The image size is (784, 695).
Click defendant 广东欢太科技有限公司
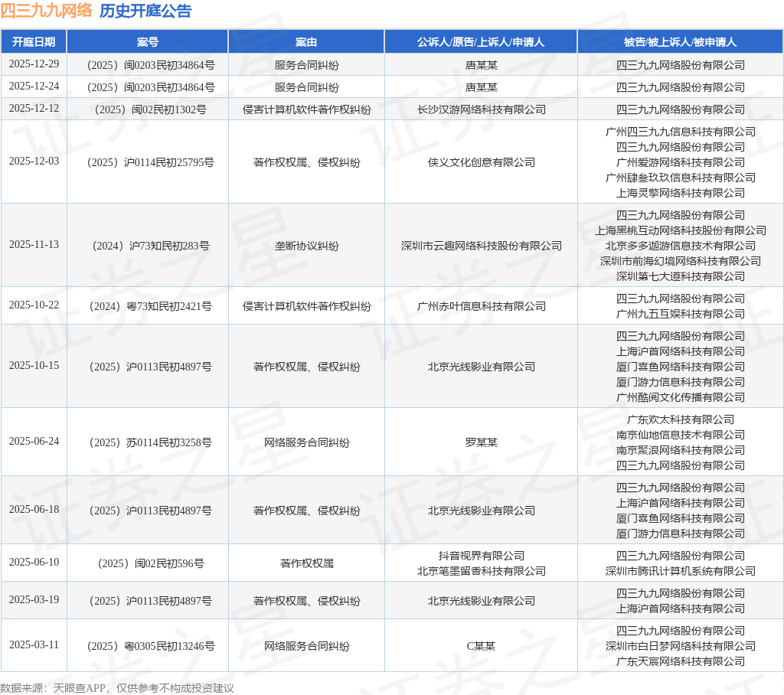680,419
